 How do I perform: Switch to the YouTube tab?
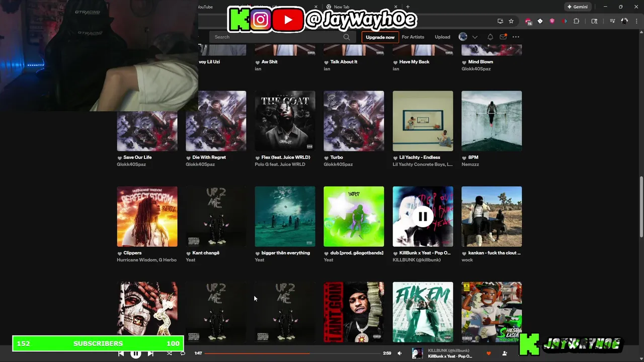click(205, 7)
